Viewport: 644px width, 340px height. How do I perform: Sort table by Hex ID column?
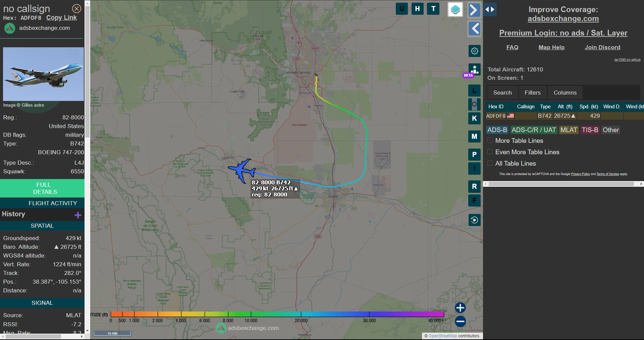click(496, 107)
